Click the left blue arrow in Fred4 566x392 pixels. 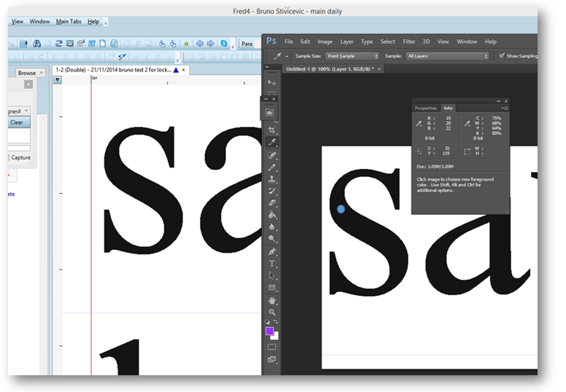[x=200, y=44]
